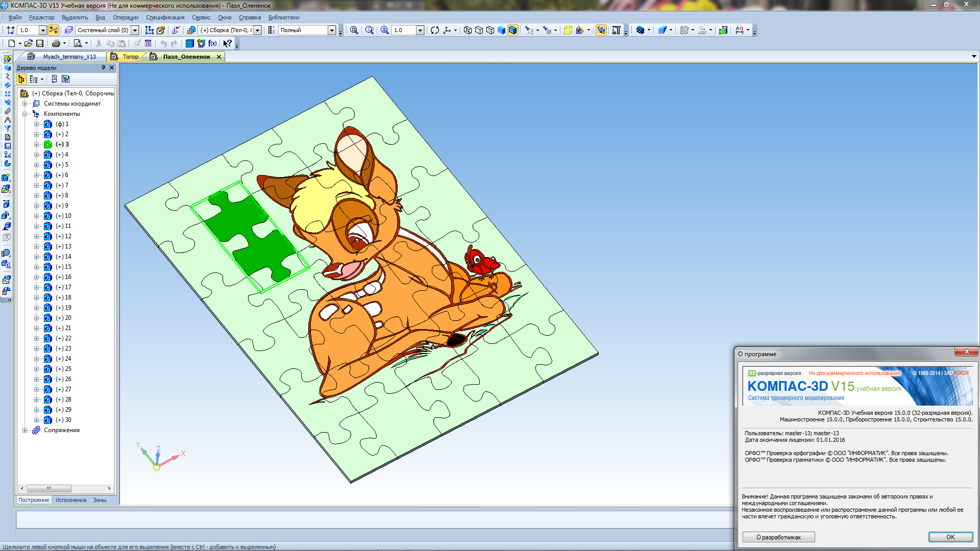Switch to the Исполнения tree tab
980x551 pixels.
pos(71,500)
